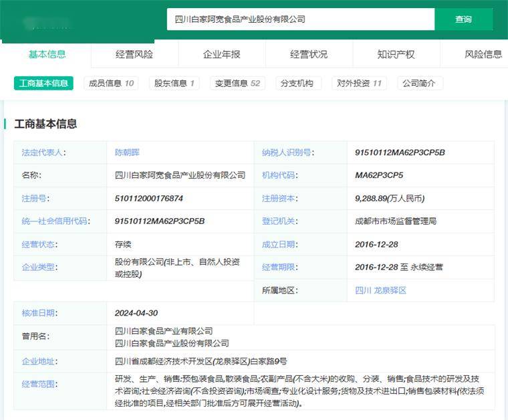Select the address ending 白家路9号
This screenshot has width=508, height=420.
pyautogui.click(x=201, y=361)
